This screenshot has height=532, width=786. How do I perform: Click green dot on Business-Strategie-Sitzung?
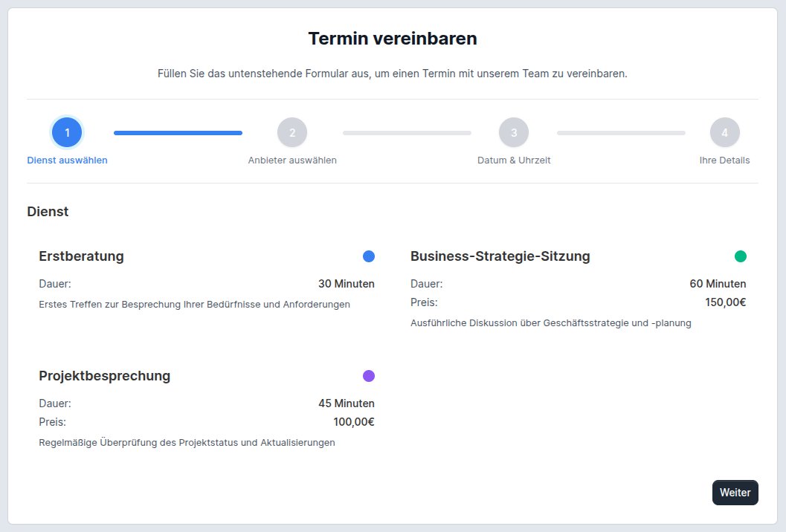741,256
